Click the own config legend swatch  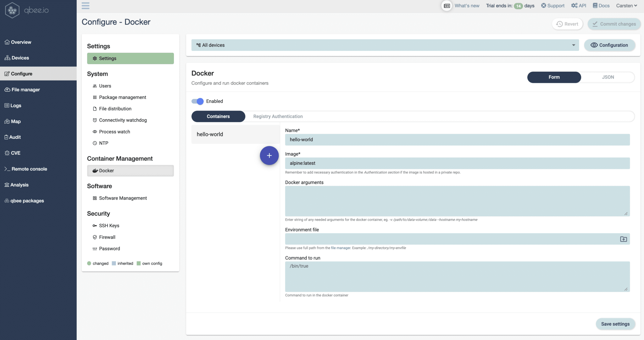pyautogui.click(x=139, y=263)
